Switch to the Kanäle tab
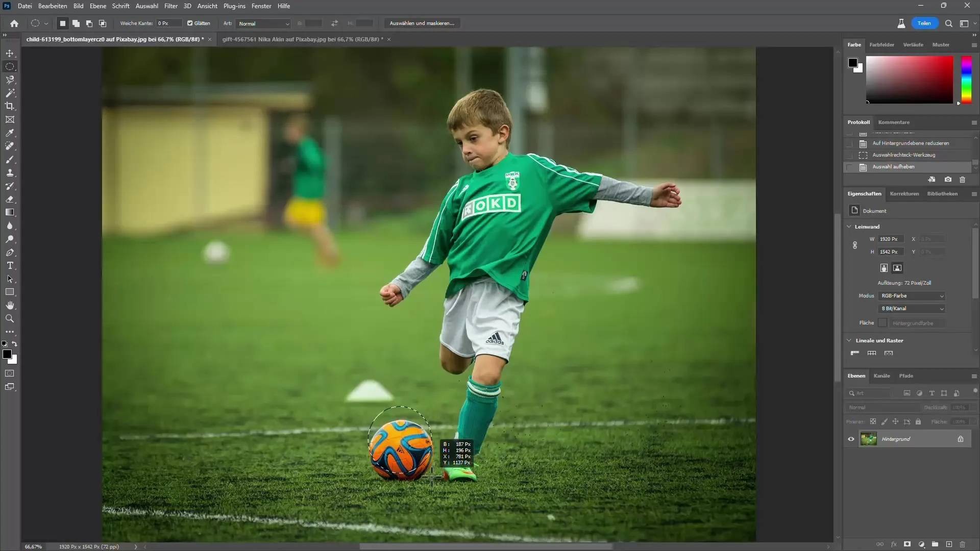This screenshot has height=551, width=980. coord(881,376)
